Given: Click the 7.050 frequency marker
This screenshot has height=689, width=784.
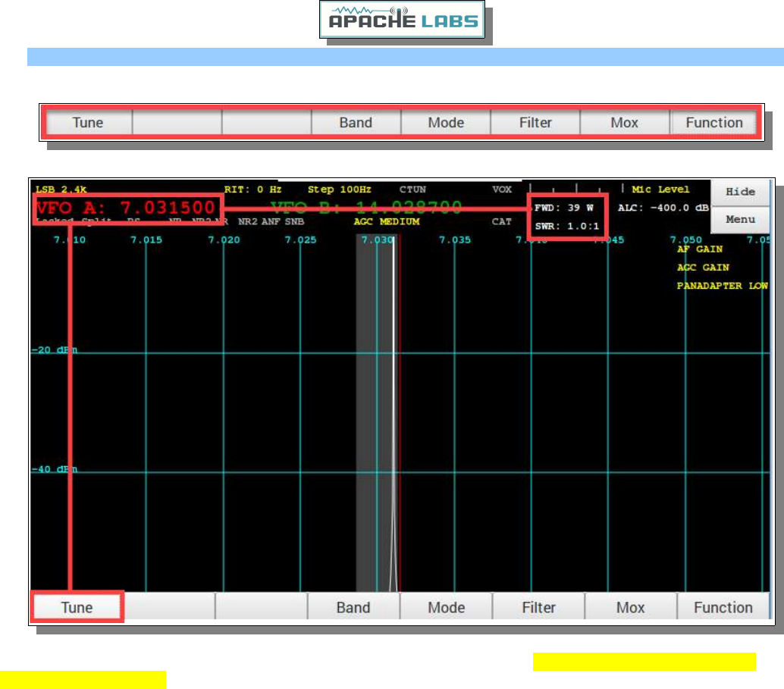Looking at the screenshot, I should [x=685, y=240].
